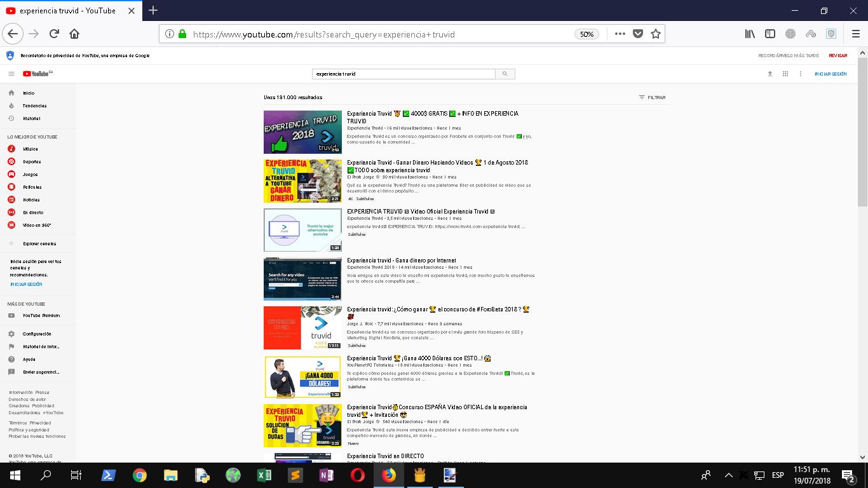Screen dimensions: 868x488
Task: Go back to the previous page
Action: 13,34
